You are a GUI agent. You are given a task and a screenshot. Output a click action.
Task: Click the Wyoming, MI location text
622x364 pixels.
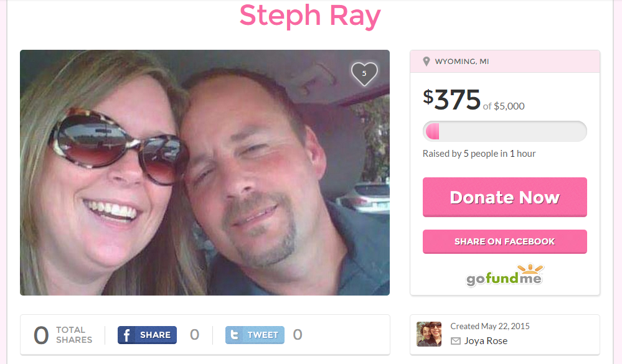tap(462, 62)
